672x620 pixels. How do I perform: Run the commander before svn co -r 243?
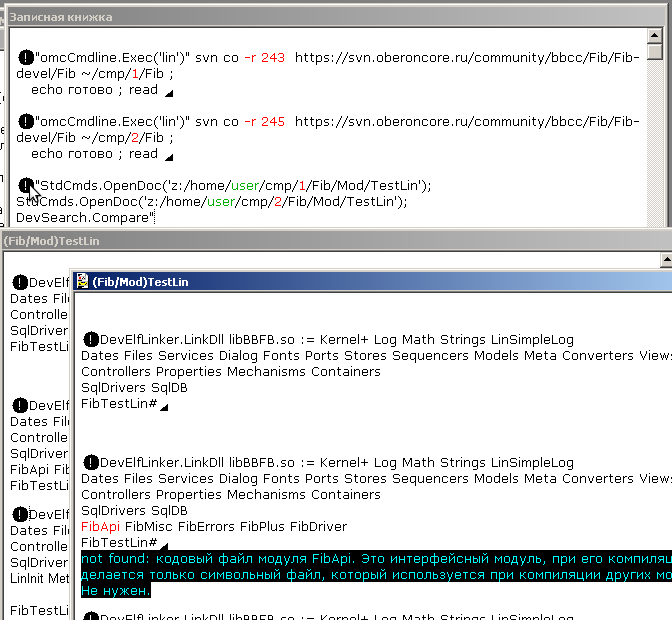(26, 58)
